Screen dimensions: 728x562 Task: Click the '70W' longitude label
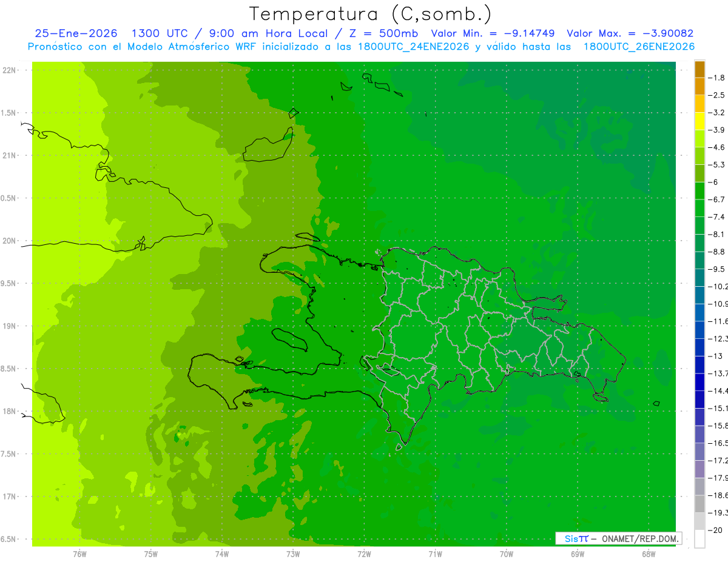pos(507,554)
